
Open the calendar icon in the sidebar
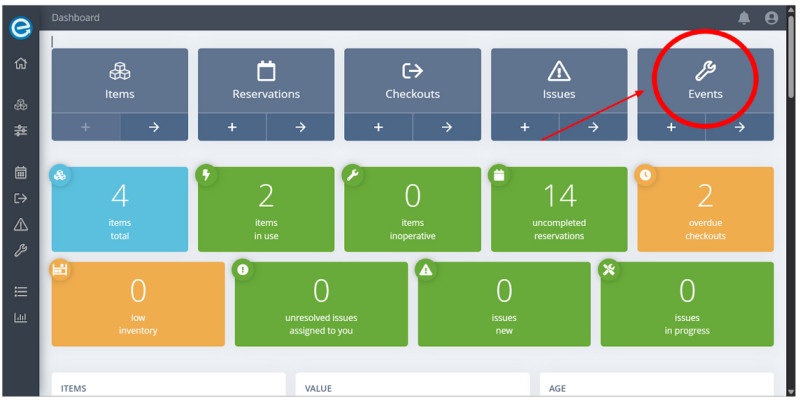(20, 172)
